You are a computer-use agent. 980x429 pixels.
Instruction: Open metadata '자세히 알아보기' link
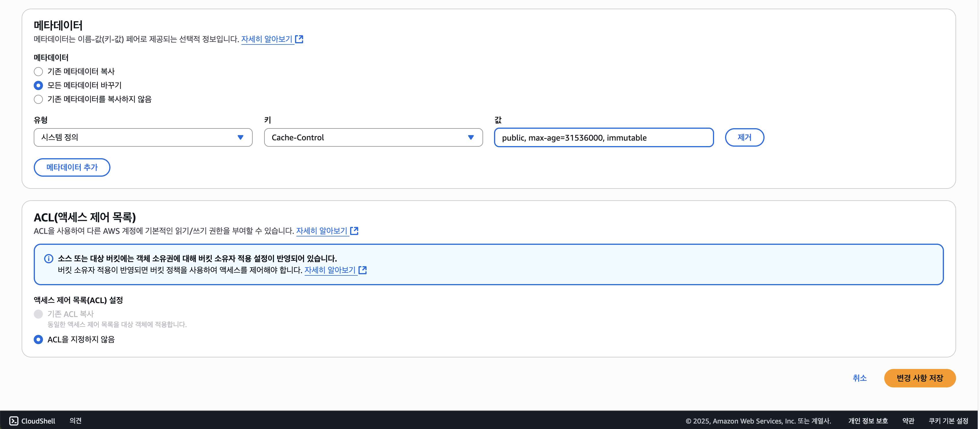[267, 39]
